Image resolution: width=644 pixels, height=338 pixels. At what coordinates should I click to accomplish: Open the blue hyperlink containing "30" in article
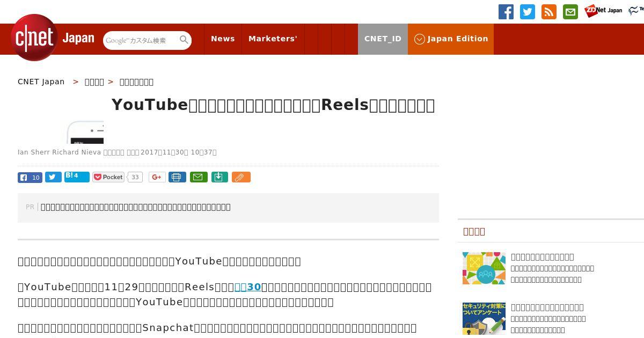click(x=248, y=287)
